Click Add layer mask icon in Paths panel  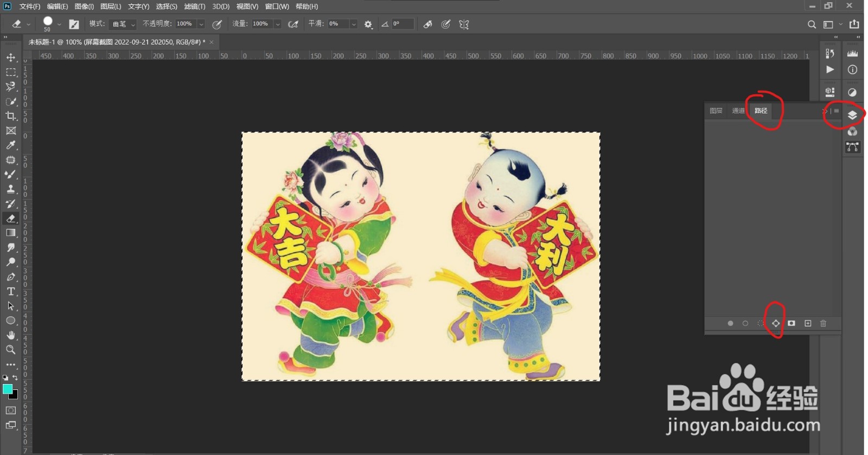792,323
